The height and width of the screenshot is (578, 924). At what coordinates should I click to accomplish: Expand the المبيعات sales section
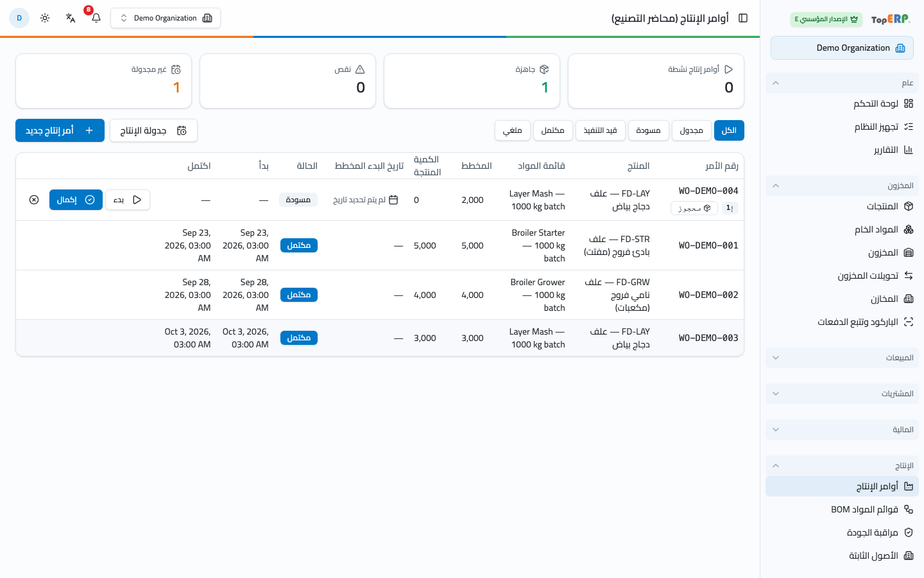coord(842,358)
